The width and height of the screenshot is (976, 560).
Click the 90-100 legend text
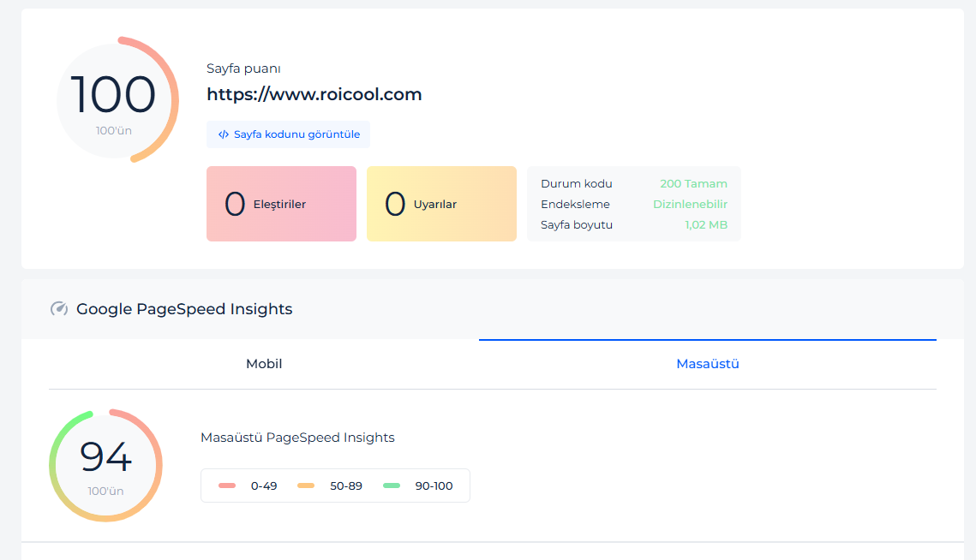pos(434,486)
